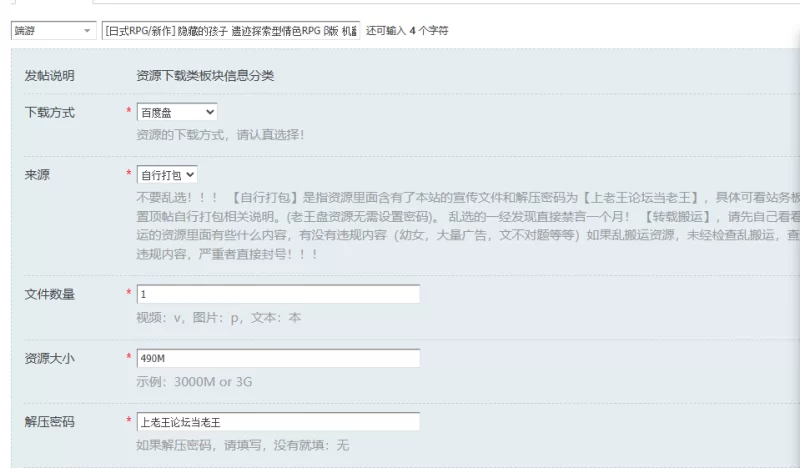Click the 解压密码 label
The height and width of the screenshot is (468, 800).
(x=49, y=422)
